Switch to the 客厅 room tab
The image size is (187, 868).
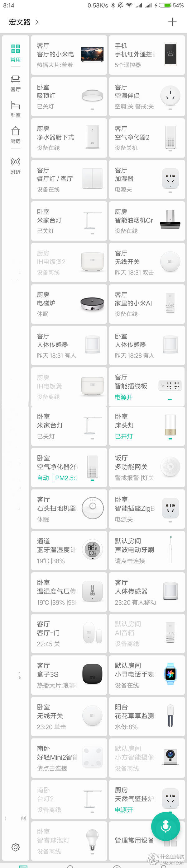pyautogui.click(x=16, y=83)
